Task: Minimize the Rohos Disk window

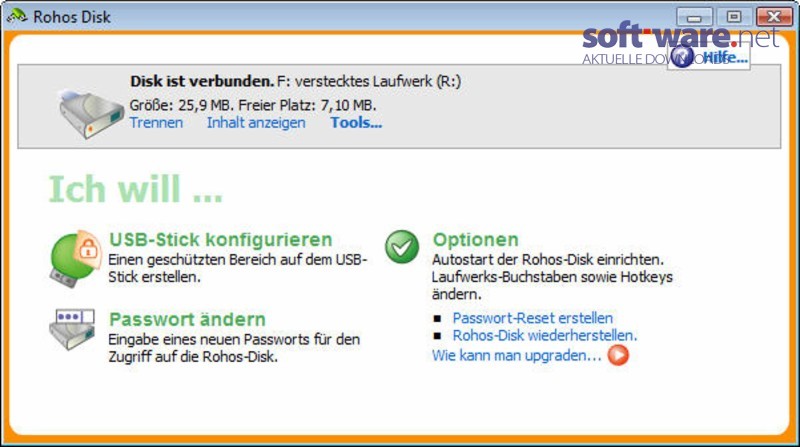Action: (694, 17)
